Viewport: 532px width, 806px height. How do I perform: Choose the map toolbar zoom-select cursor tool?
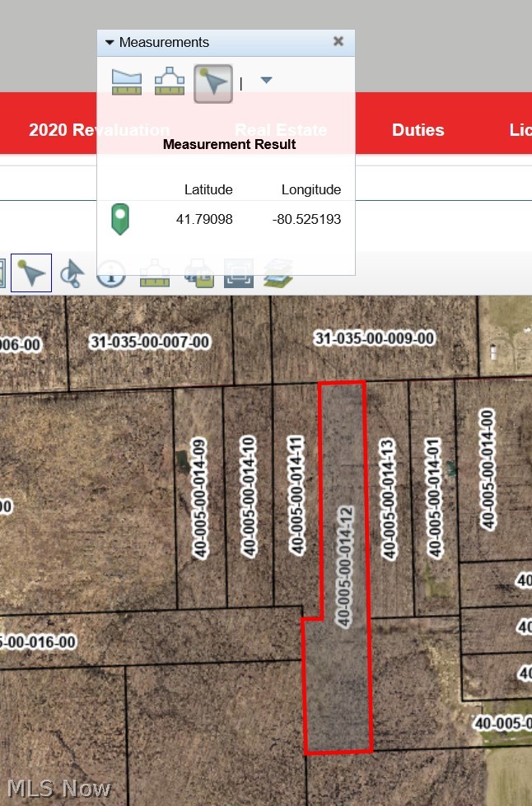(72, 273)
